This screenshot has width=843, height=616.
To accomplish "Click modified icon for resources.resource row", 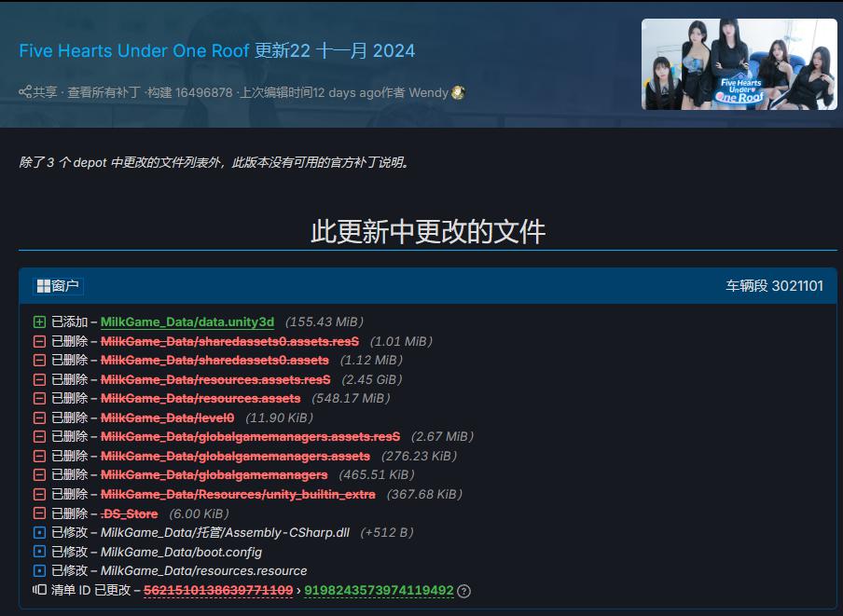I will (39, 571).
